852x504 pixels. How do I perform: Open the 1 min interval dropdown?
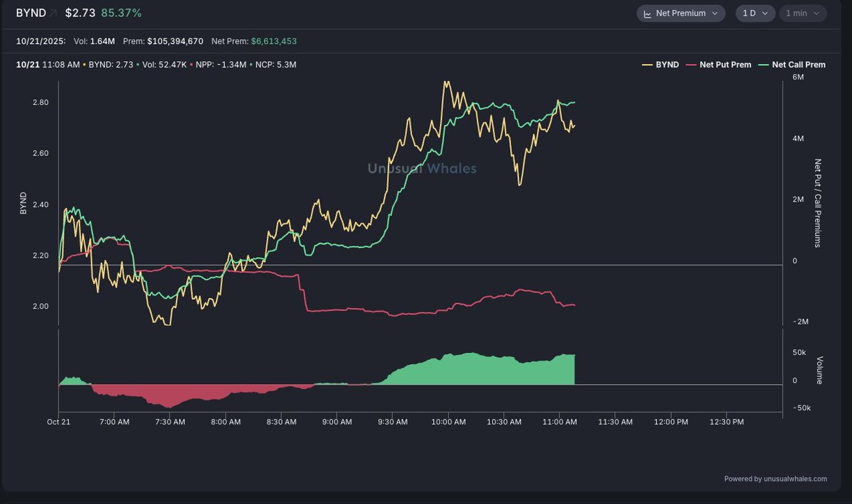point(802,13)
